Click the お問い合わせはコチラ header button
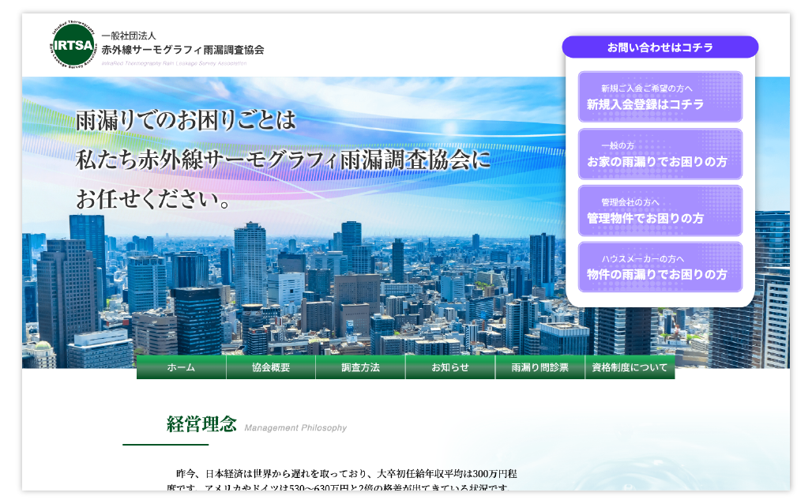Viewport: 812px width, 504px height. [660, 47]
